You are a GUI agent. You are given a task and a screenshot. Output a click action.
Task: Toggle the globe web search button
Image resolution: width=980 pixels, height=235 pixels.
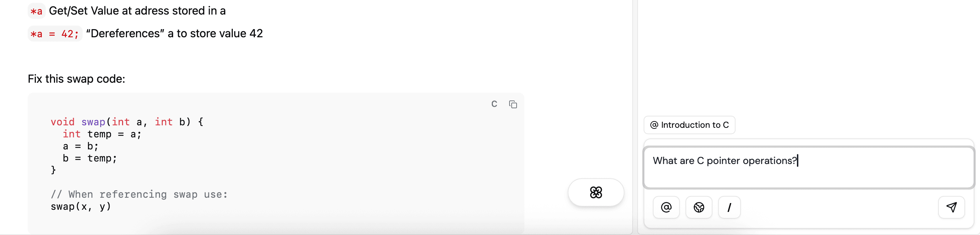click(699, 207)
